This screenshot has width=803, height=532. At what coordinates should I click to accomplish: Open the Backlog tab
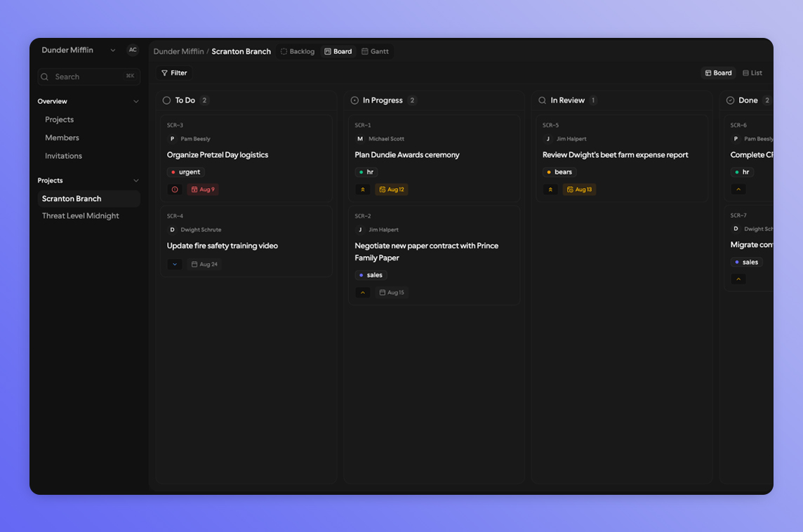point(298,51)
